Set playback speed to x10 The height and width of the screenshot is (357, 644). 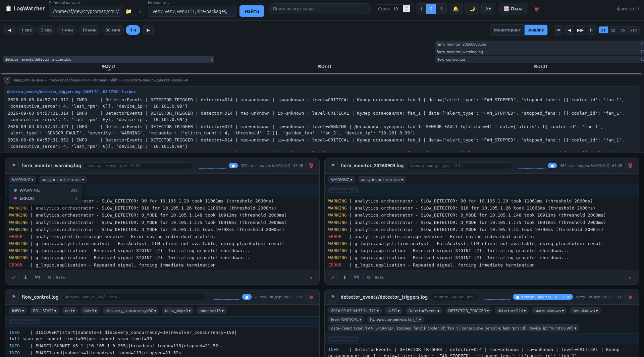pyautogui.click(x=633, y=30)
